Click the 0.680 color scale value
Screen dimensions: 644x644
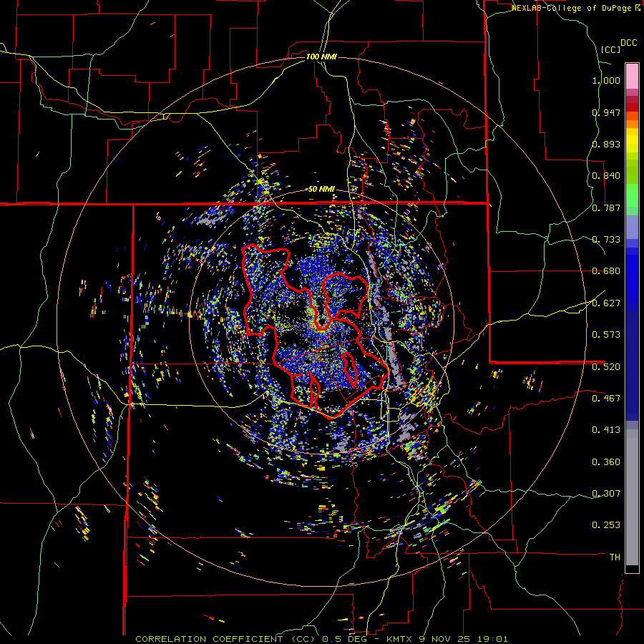click(606, 271)
